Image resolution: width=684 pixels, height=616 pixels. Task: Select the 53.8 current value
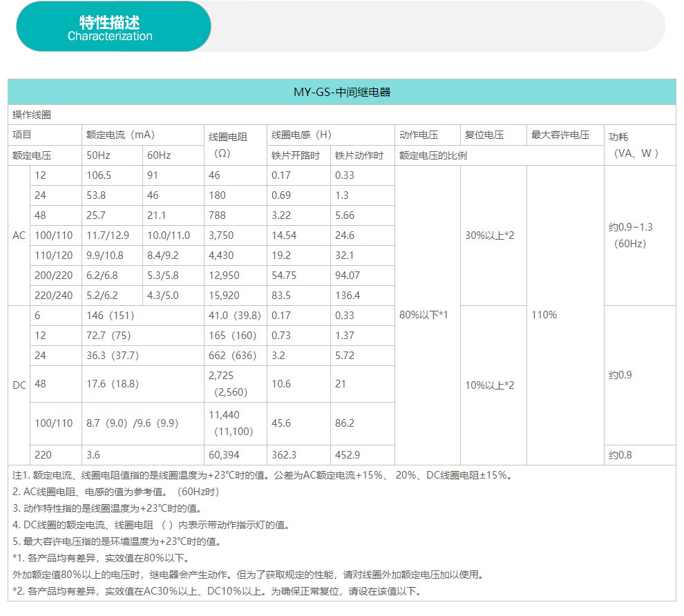[x=96, y=195]
